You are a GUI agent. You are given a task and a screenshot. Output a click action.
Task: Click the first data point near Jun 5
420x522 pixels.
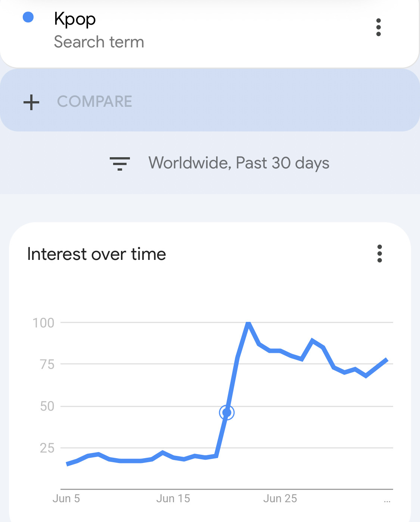coord(67,464)
